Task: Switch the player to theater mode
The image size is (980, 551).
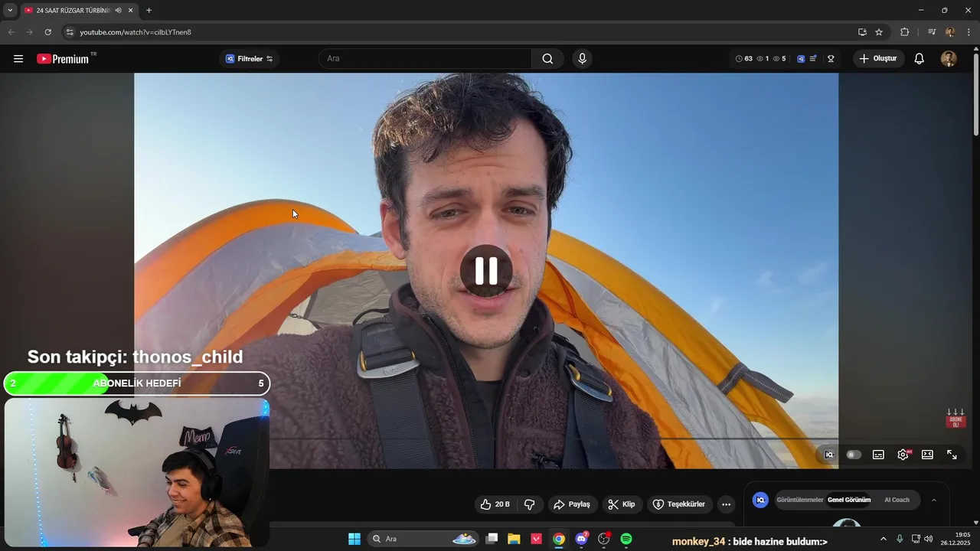Action: click(x=927, y=455)
